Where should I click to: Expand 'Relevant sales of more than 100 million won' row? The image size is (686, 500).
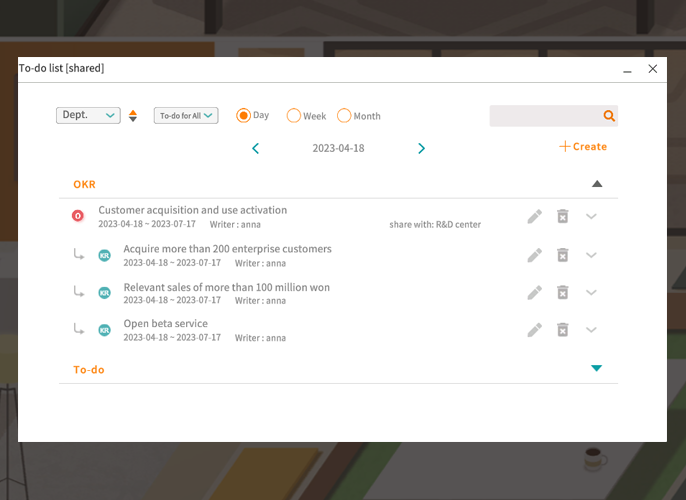pos(591,292)
